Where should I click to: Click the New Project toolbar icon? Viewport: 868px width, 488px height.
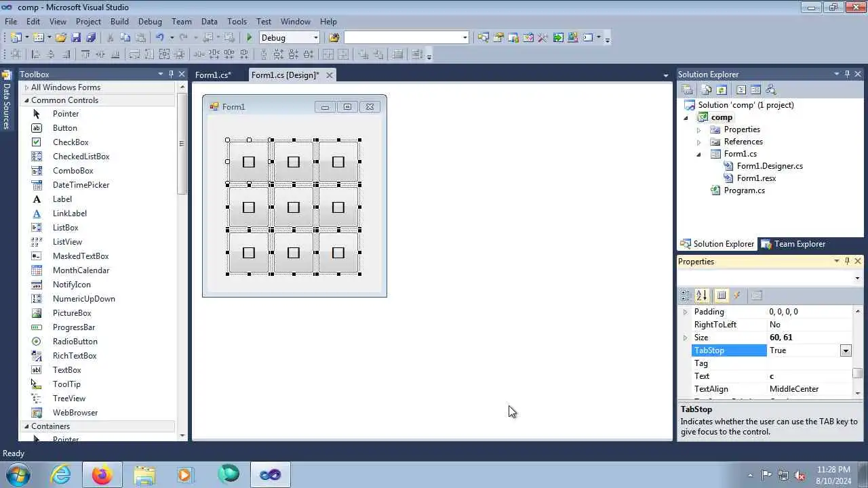click(16, 38)
